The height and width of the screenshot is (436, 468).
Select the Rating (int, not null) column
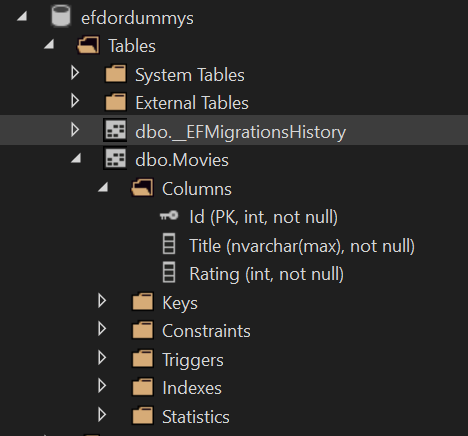point(266,274)
